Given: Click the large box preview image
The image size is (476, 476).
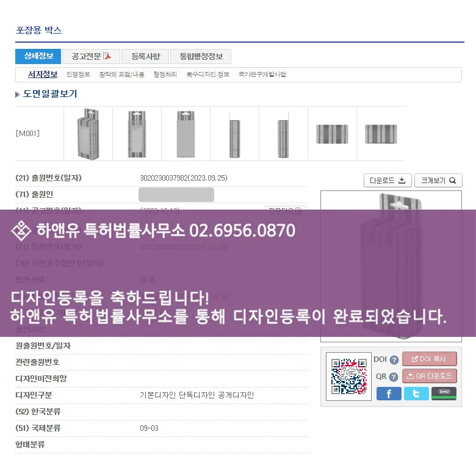Looking at the screenshot, I should pos(391,266).
